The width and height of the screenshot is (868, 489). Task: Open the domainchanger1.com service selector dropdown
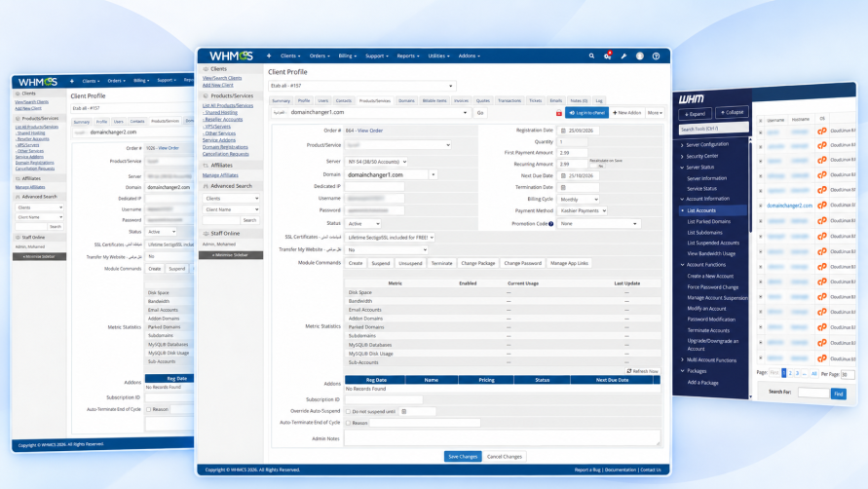tap(370, 112)
